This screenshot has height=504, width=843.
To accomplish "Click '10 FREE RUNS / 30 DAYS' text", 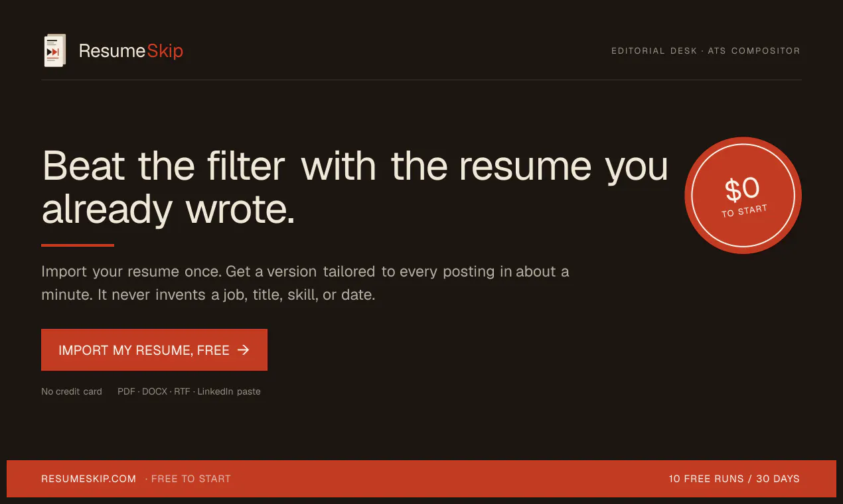I will point(734,478).
